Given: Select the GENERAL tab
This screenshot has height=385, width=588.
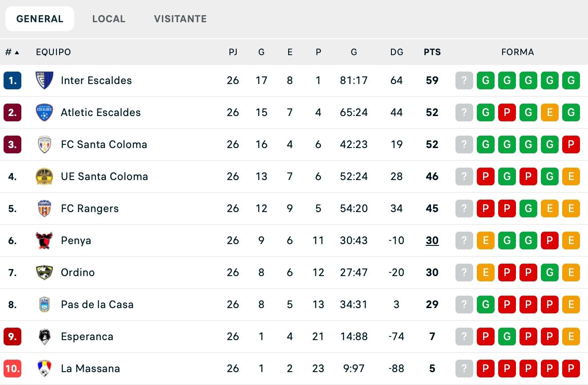Looking at the screenshot, I should tap(40, 19).
